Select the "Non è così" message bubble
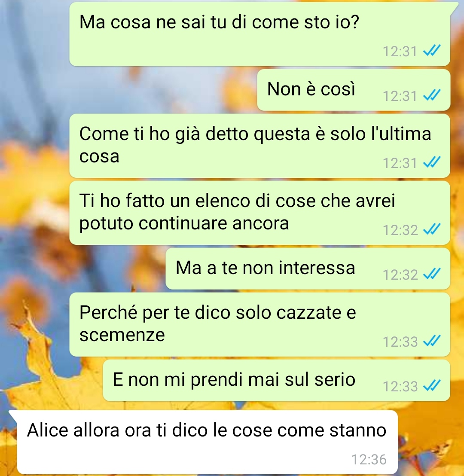The height and width of the screenshot is (476, 464). coord(354,90)
